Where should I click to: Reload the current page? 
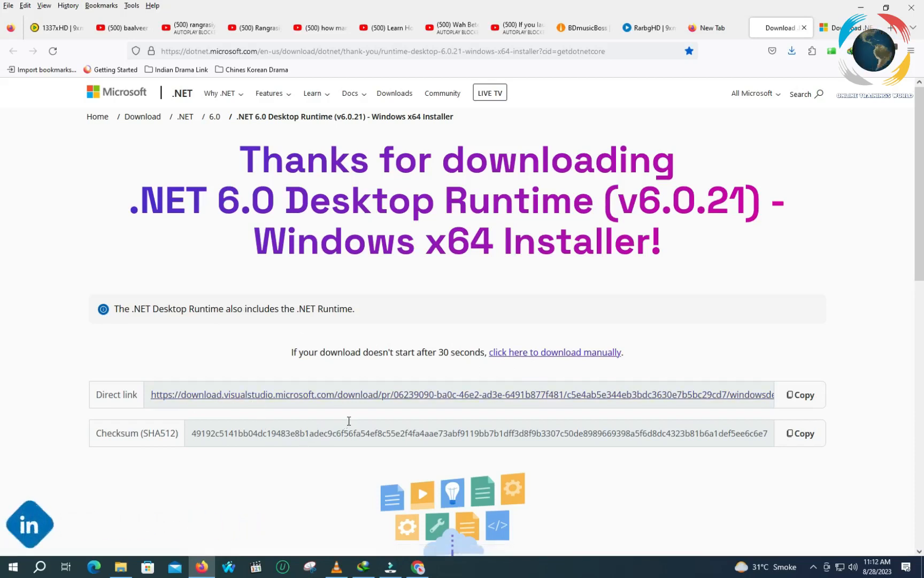pos(53,51)
